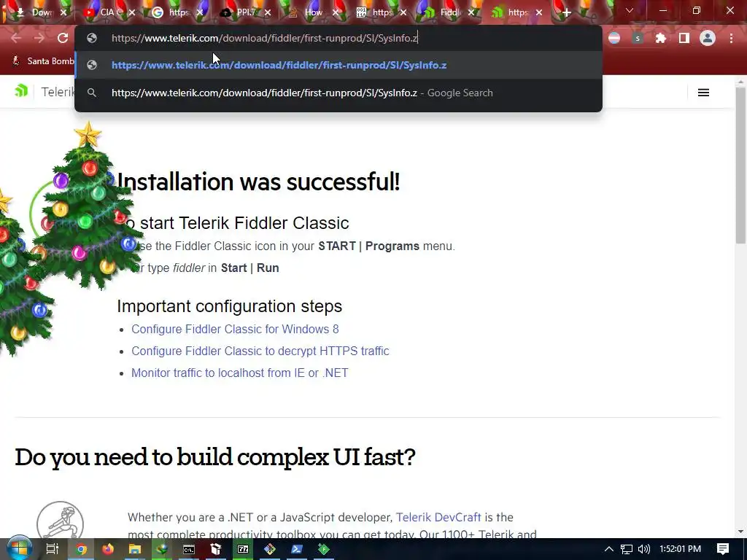
Task: Reload the page with the refresh icon
Action: (63, 38)
